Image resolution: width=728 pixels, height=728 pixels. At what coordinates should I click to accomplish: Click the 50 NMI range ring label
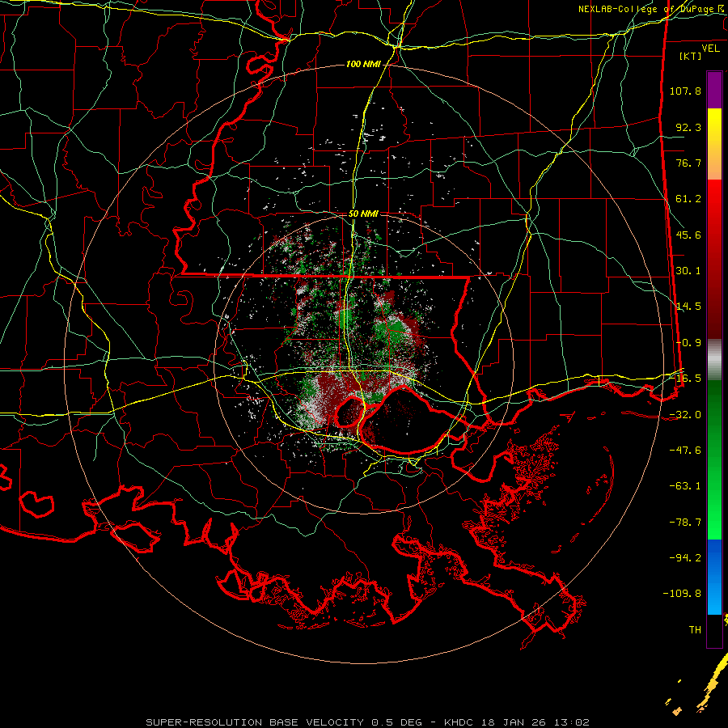363,214
